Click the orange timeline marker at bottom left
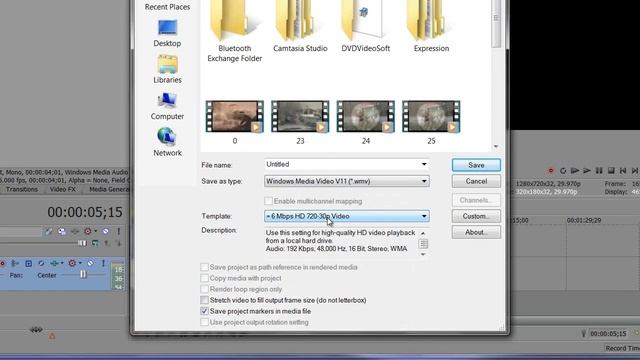Image resolution: width=640 pixels, height=360 pixels. pyautogui.click(x=52, y=336)
